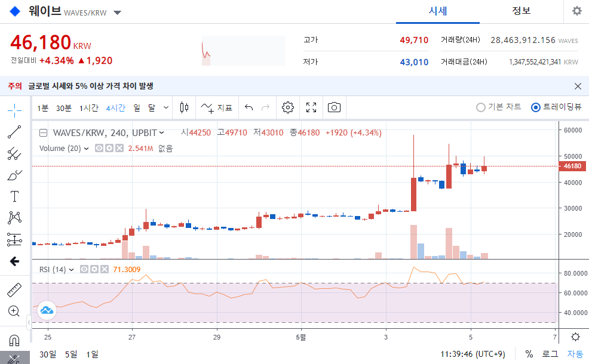Select the pitchfork drawing tool
Viewport: 589px width, 364px height.
pos(14,153)
